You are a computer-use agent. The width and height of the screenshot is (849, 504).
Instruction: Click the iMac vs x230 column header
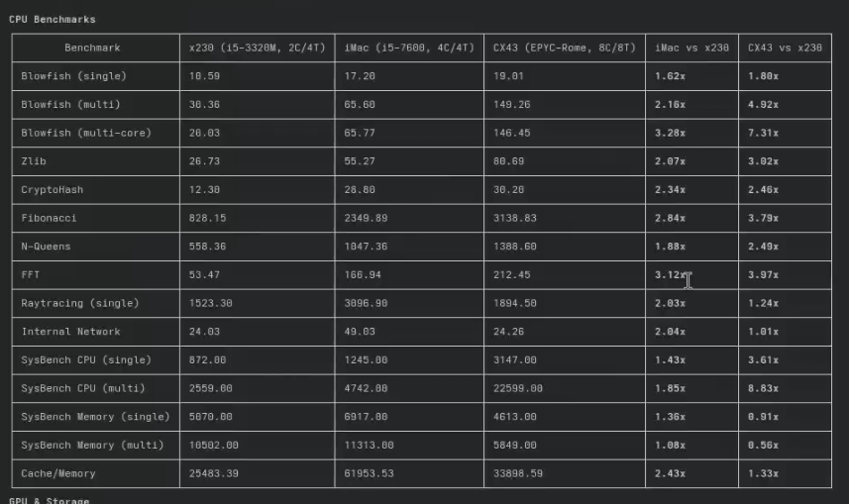pyautogui.click(x=690, y=48)
